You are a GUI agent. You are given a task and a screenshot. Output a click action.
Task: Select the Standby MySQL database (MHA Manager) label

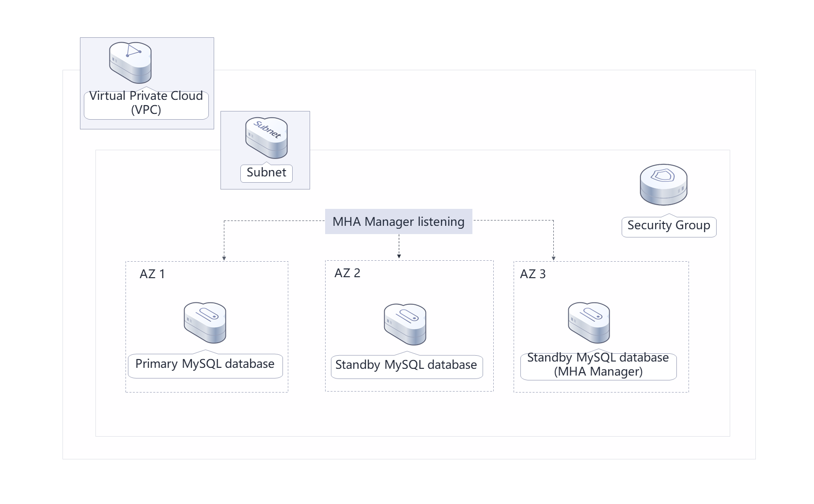598,365
